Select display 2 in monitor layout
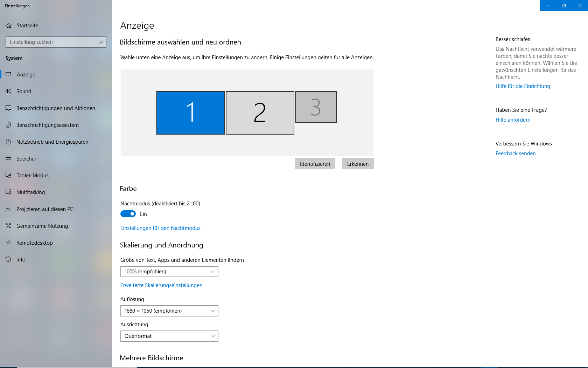Screen dimensions: 588x368 click(x=260, y=113)
